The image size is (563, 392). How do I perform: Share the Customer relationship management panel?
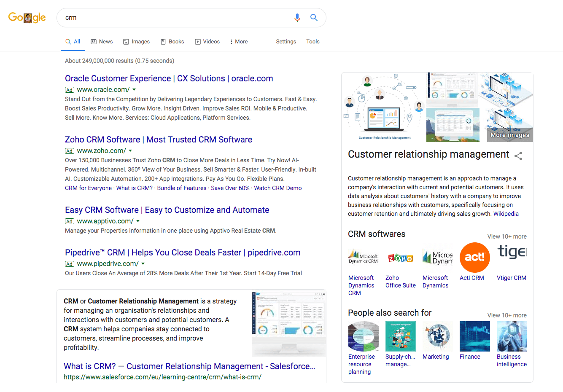click(518, 156)
